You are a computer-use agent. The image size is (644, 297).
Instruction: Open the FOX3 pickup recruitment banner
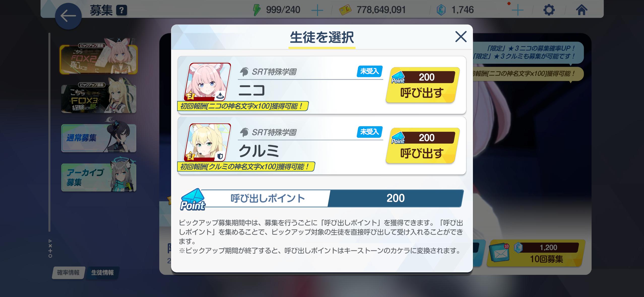[99, 98]
